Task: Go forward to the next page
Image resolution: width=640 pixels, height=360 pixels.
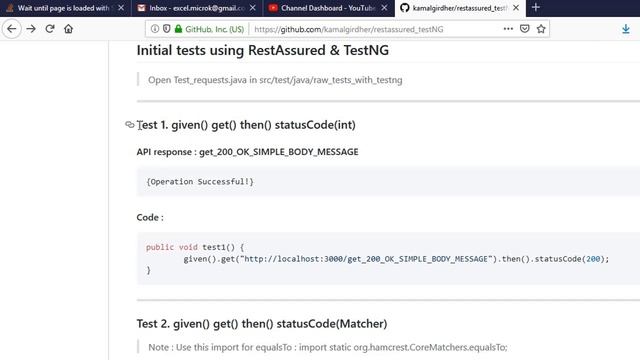Action: [31, 29]
